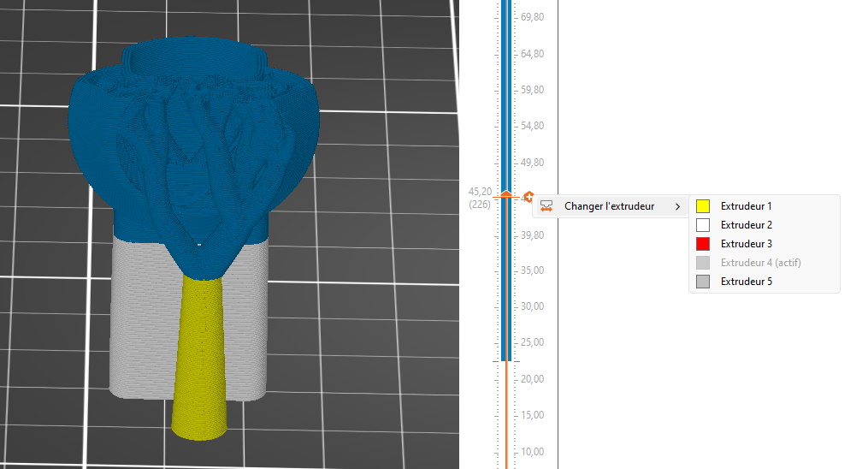The width and height of the screenshot is (868, 469).
Task: Click the 25,00 height mark on the ruler
Action: 533,342
